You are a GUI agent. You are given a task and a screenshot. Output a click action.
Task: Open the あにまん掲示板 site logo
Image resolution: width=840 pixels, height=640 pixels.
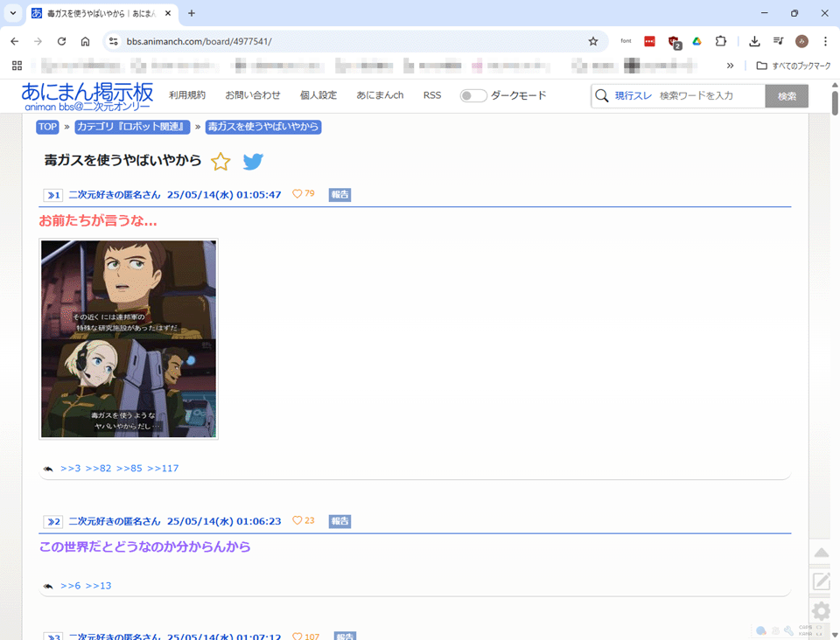[87, 96]
